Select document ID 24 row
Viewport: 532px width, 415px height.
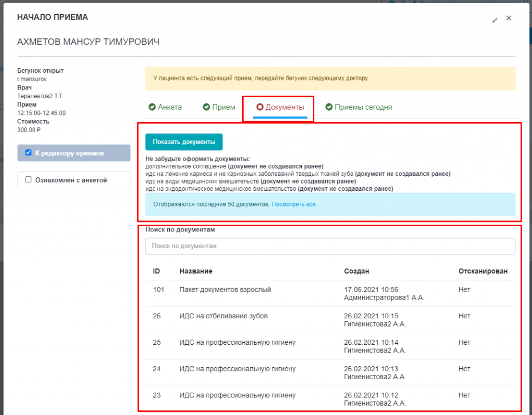[x=330, y=373]
